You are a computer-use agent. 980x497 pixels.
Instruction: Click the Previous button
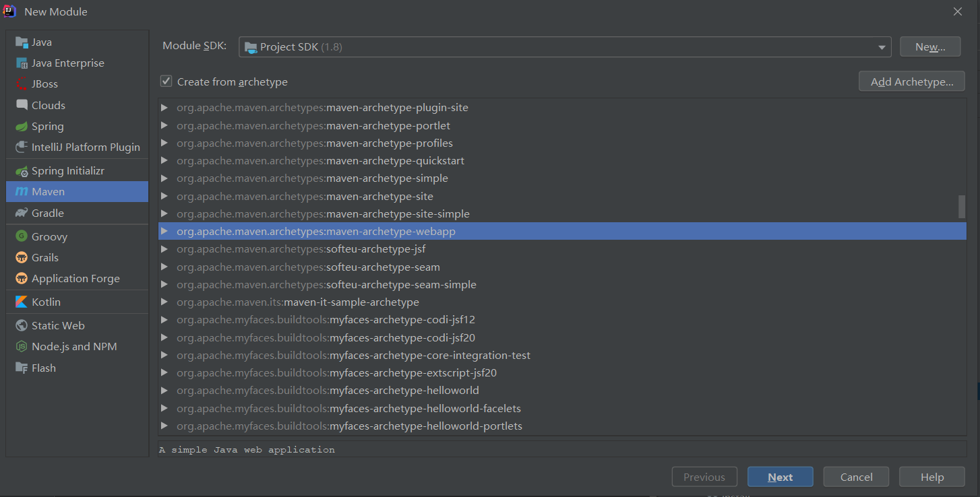(704, 477)
